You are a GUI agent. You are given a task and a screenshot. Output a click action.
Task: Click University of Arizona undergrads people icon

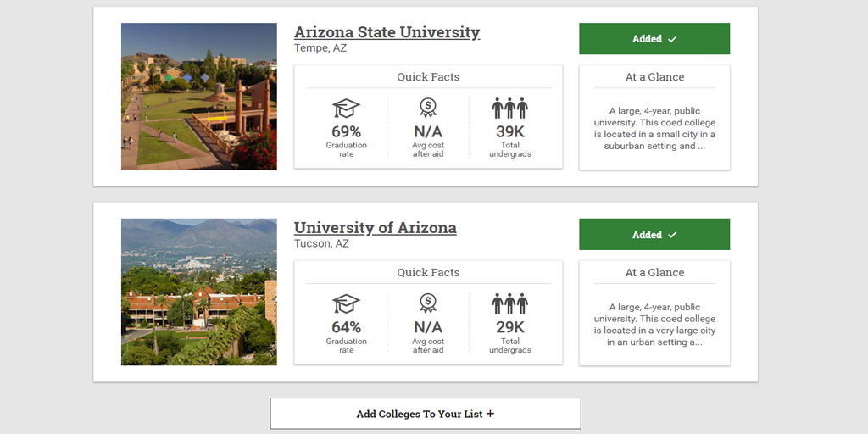509,304
